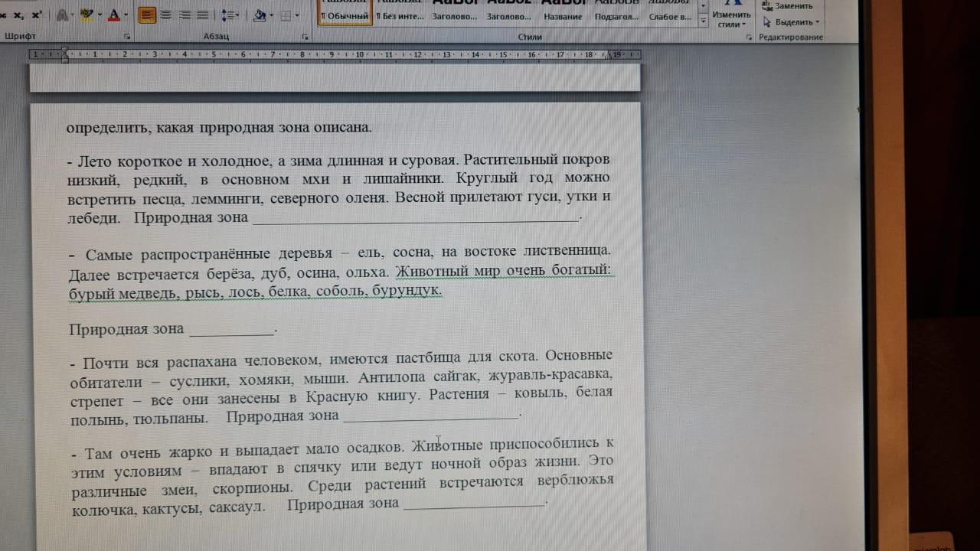Toggle justify text alignment
Screen dimensions: 980x551
coord(203,15)
